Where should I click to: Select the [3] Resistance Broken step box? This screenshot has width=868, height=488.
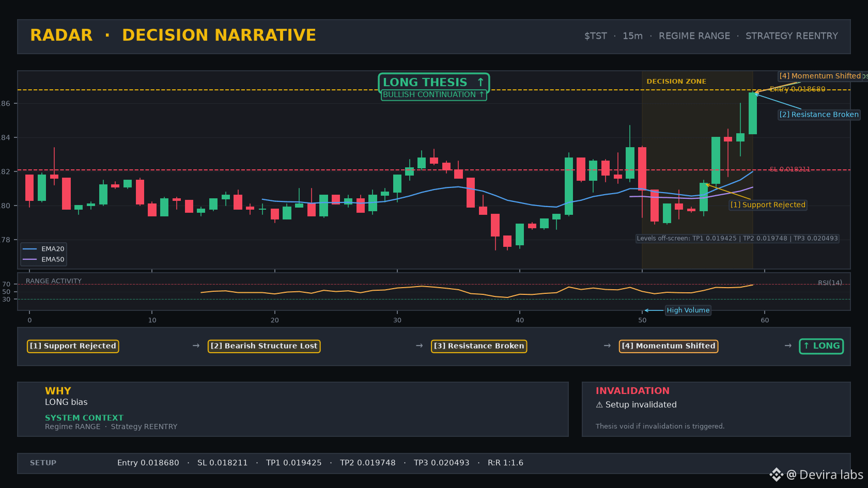click(479, 346)
